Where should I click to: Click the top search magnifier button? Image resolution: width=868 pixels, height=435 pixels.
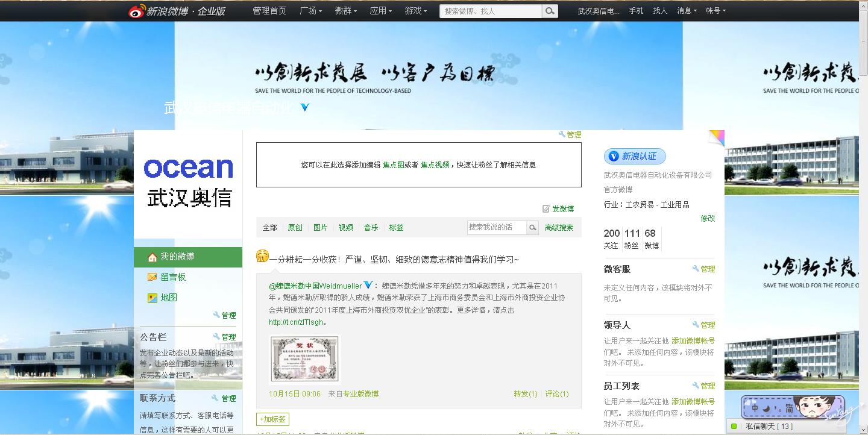[550, 11]
